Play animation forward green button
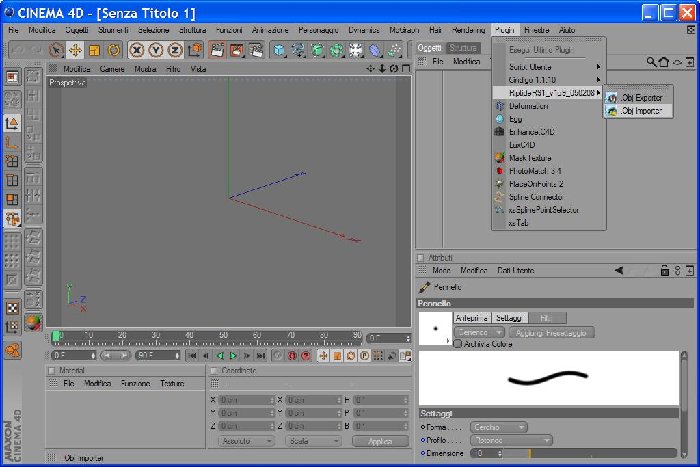This screenshot has width=700, height=467. point(233,356)
